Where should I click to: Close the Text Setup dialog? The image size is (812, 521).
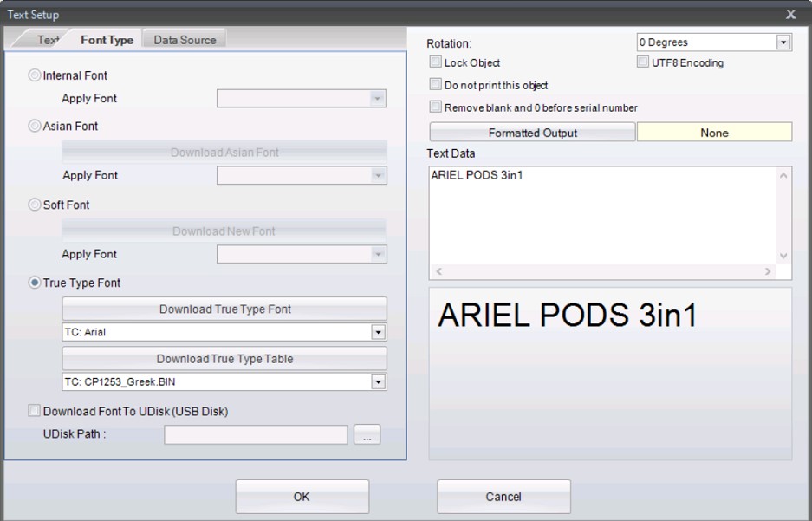[x=790, y=15]
